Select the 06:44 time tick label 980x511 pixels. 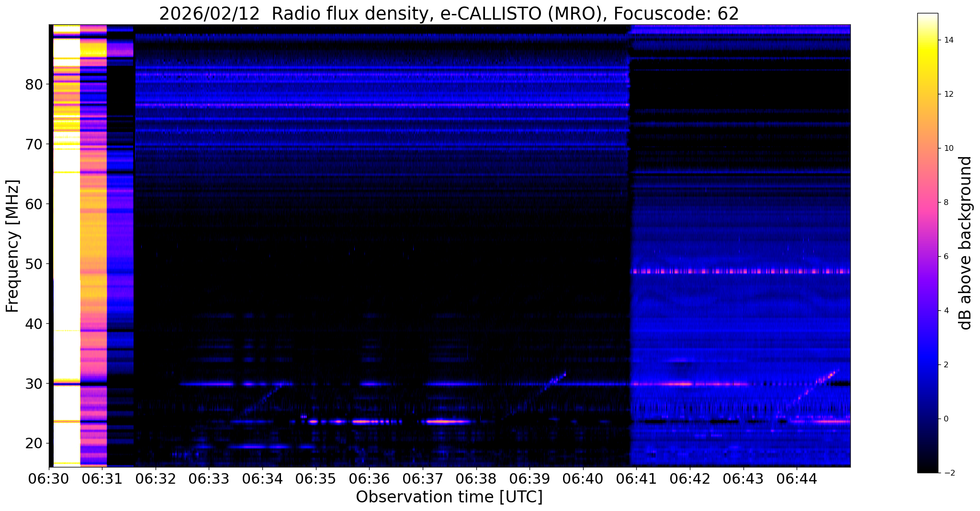pyautogui.click(x=797, y=479)
